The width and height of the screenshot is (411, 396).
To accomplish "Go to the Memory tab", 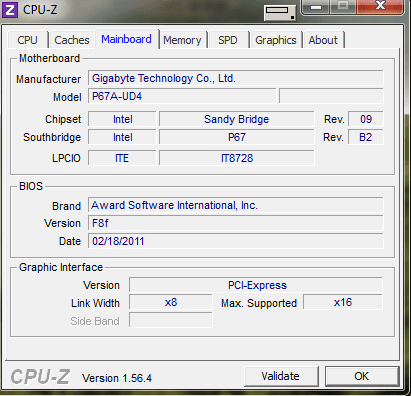I will point(182,40).
